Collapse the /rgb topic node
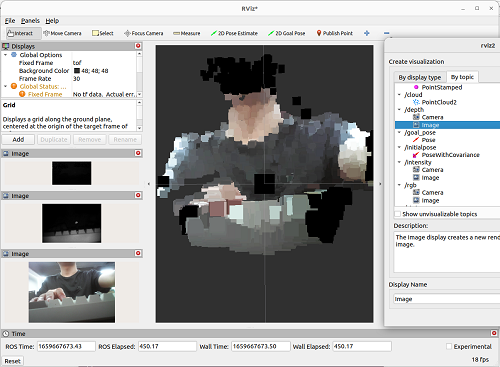Image resolution: width=500 pixels, height=367 pixels. [x=399, y=185]
